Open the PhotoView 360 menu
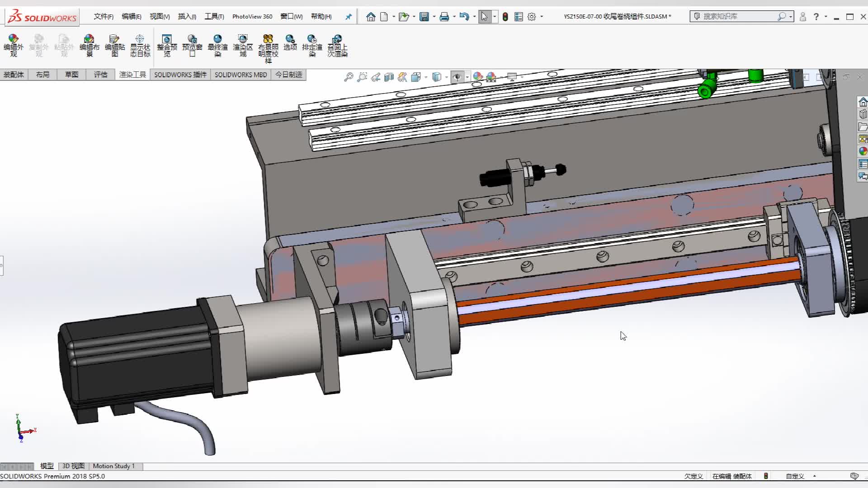Screen dimensions: 868x488 click(x=252, y=17)
